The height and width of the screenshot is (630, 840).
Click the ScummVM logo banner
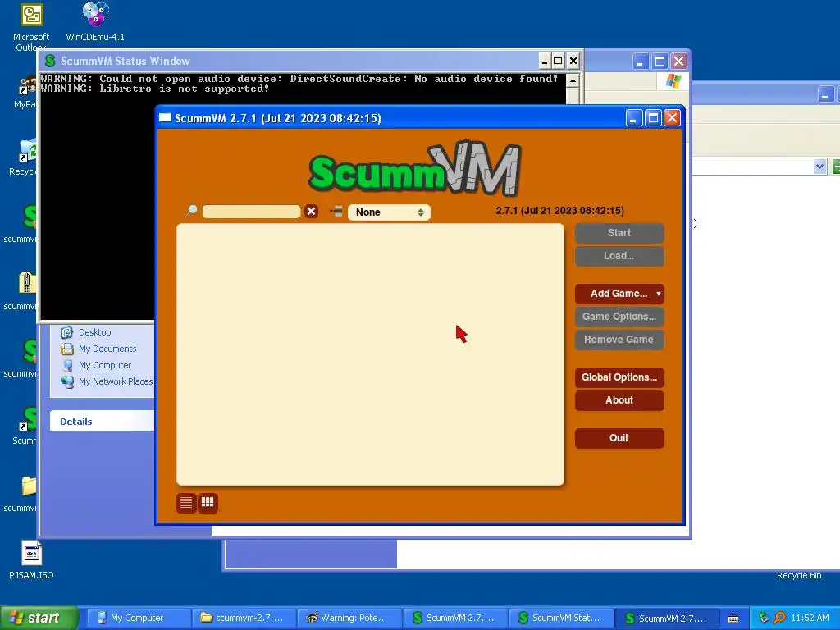[414, 169]
